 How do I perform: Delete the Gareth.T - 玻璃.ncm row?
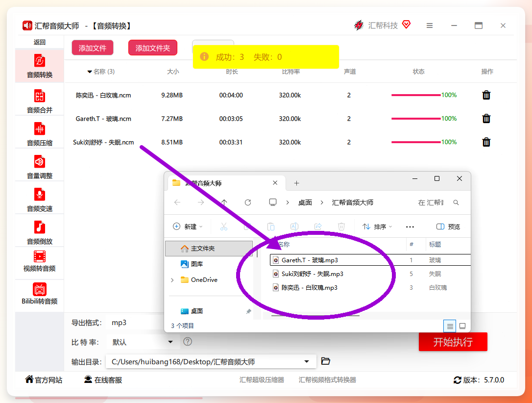486,119
